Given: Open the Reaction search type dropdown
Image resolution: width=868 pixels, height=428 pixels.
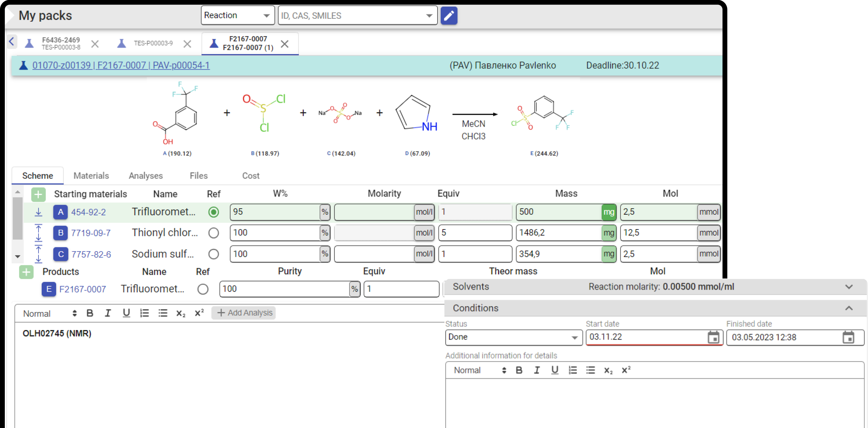Looking at the screenshot, I should pyautogui.click(x=237, y=16).
